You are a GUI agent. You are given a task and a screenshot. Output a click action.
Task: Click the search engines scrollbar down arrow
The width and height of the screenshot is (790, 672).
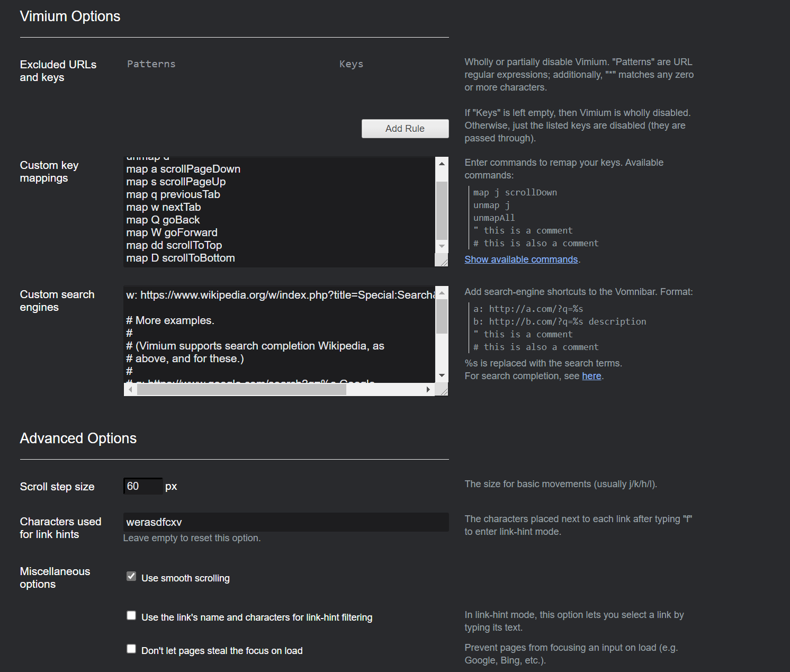pos(442,375)
